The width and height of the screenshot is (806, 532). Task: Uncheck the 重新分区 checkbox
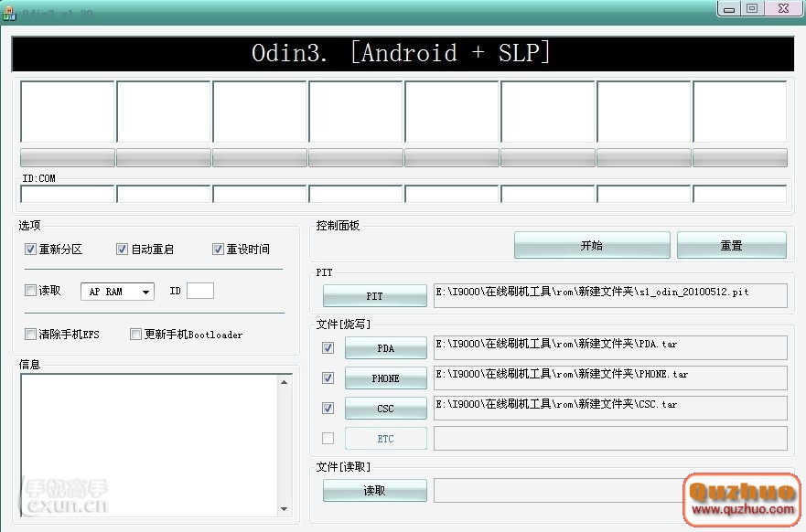click(30, 249)
